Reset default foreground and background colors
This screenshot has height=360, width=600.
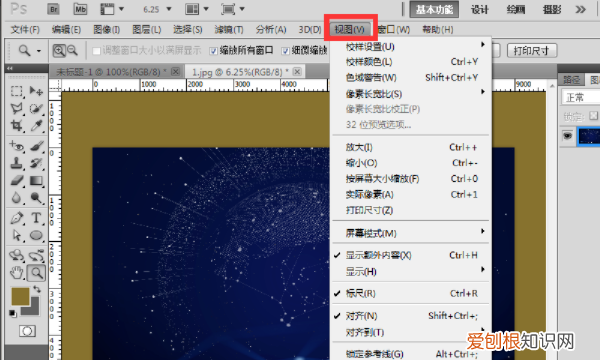coord(13,313)
